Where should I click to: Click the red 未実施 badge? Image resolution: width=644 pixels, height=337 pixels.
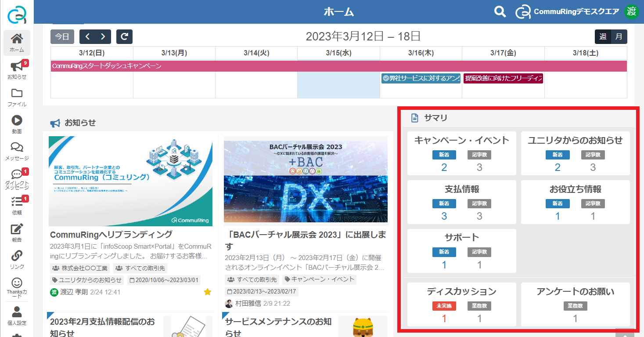click(x=444, y=306)
